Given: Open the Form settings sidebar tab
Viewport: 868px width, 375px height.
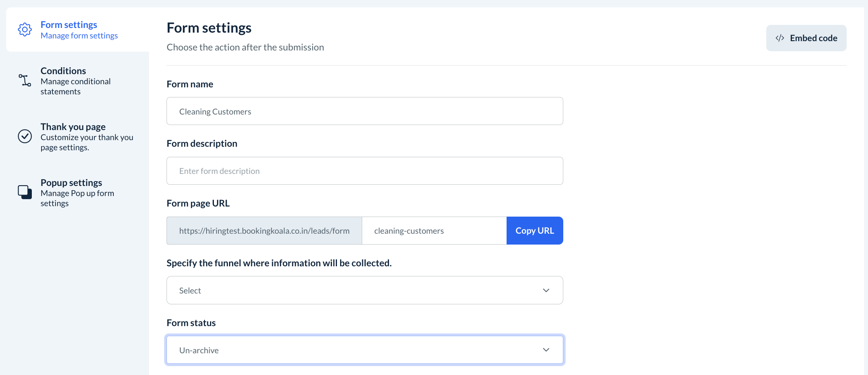Looking at the screenshot, I should (x=69, y=25).
